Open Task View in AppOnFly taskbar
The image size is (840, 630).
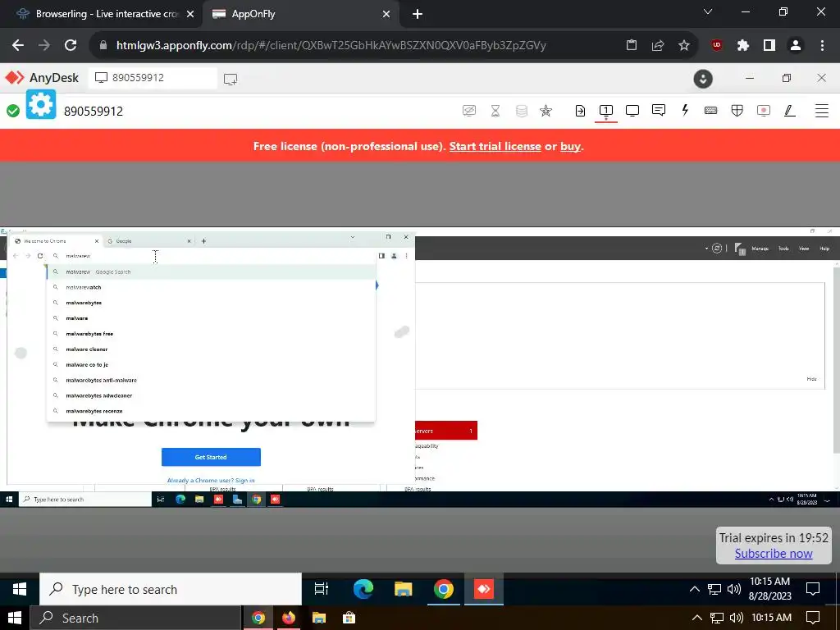[321, 589]
